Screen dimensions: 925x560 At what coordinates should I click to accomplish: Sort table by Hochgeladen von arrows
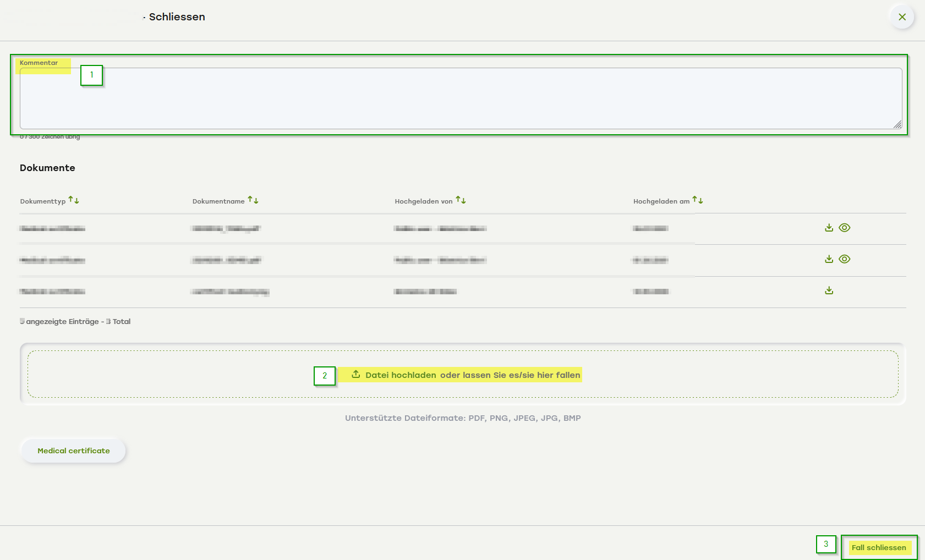coord(461,200)
